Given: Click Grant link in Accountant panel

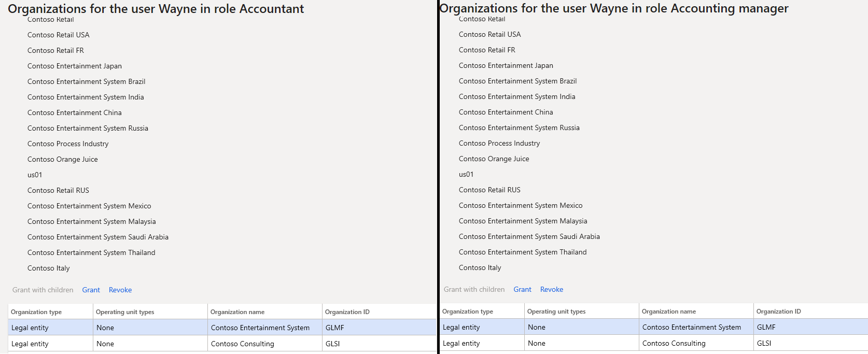Looking at the screenshot, I should (91, 290).
